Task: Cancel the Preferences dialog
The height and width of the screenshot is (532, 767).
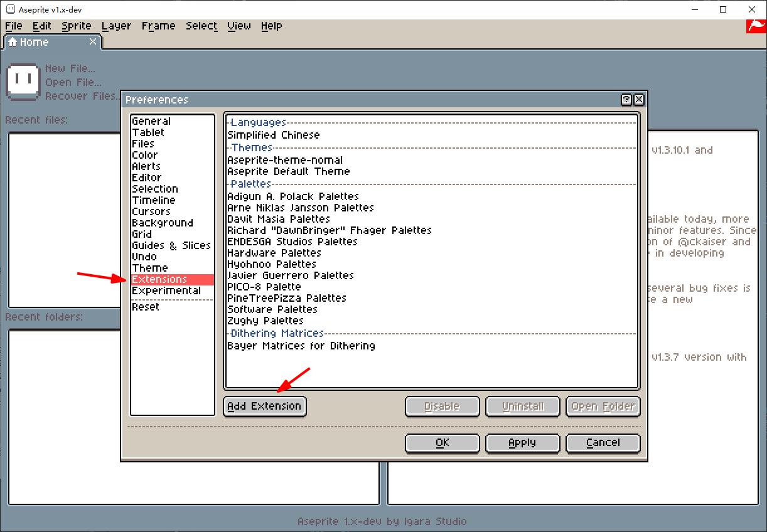Action: point(603,442)
